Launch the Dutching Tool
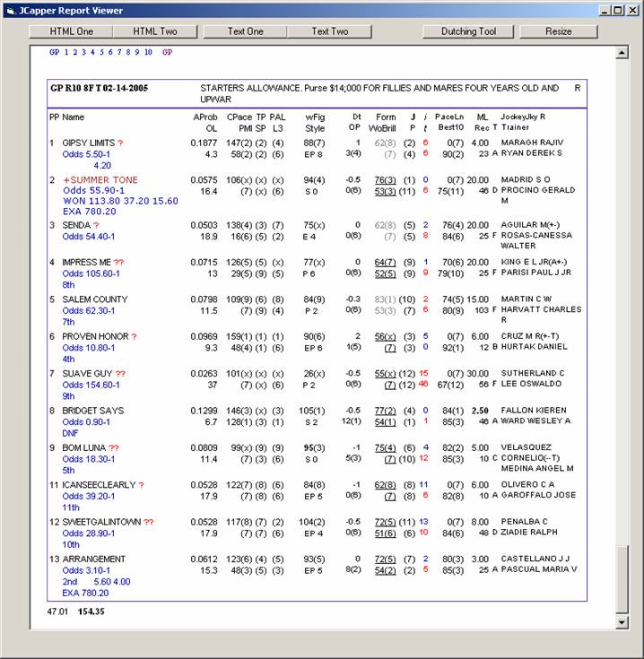 [468, 31]
